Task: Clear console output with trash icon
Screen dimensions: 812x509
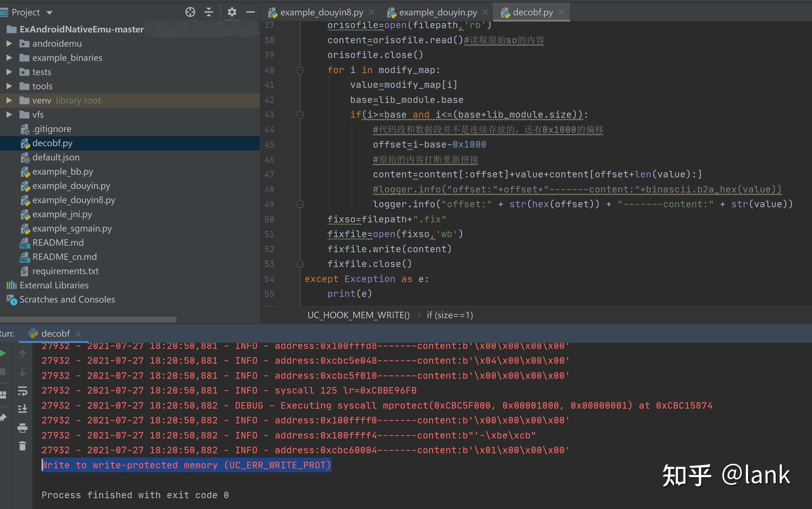Action: [22, 446]
